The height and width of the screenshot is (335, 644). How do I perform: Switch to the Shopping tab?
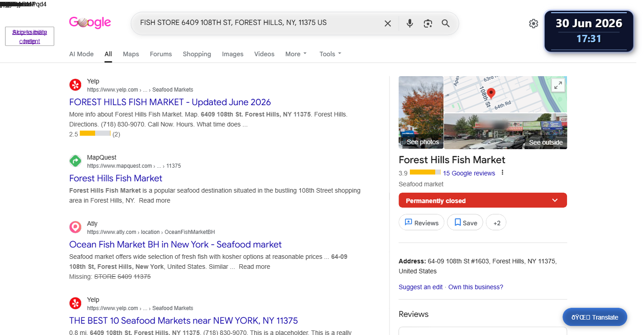tap(197, 54)
